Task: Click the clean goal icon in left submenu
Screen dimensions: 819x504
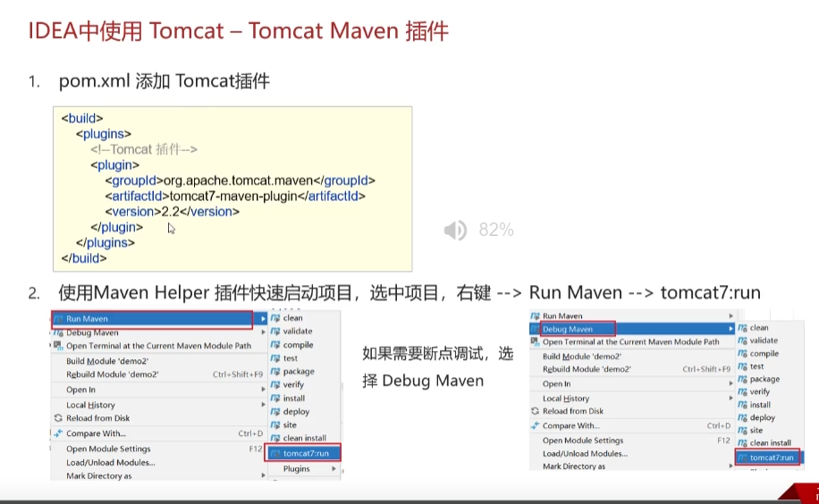Action: click(275, 317)
